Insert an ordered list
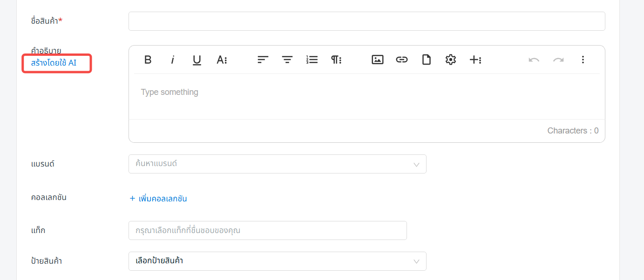The width and height of the screenshot is (644, 280). click(x=312, y=60)
